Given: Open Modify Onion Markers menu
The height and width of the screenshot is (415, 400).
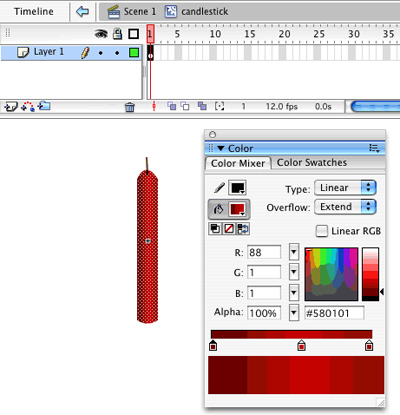Looking at the screenshot, I should pyautogui.click(x=219, y=106).
